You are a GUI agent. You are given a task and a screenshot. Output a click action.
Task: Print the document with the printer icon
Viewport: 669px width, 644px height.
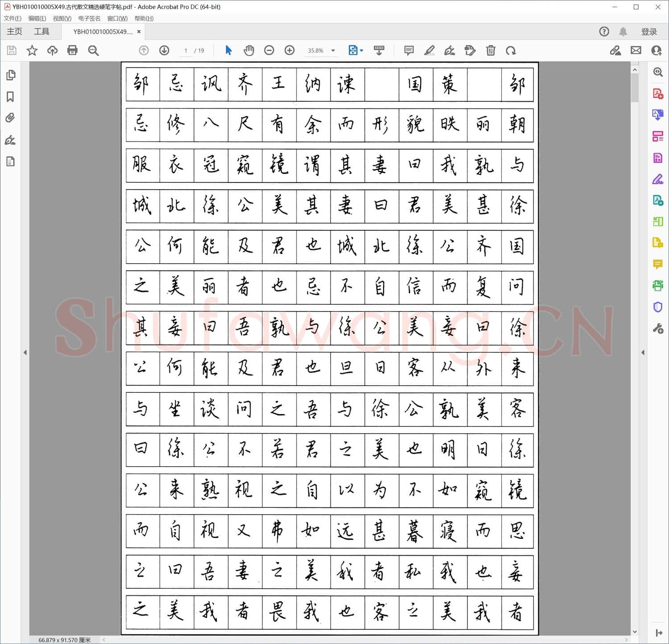point(72,50)
